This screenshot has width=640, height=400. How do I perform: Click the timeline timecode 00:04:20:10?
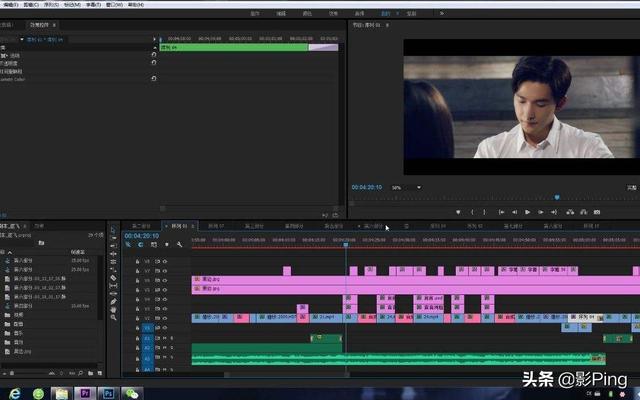pos(142,236)
